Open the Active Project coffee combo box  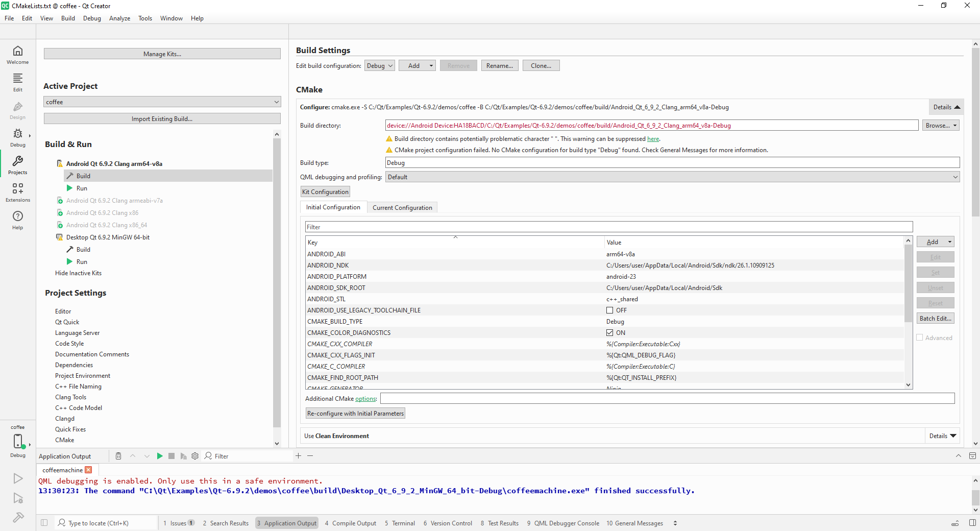pyautogui.click(x=162, y=102)
